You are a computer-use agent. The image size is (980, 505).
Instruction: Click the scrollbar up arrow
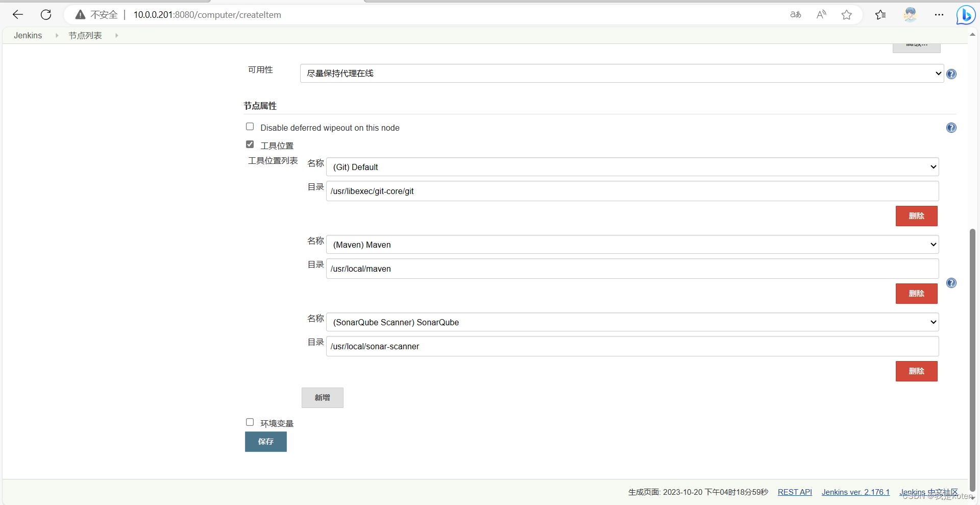pyautogui.click(x=972, y=35)
